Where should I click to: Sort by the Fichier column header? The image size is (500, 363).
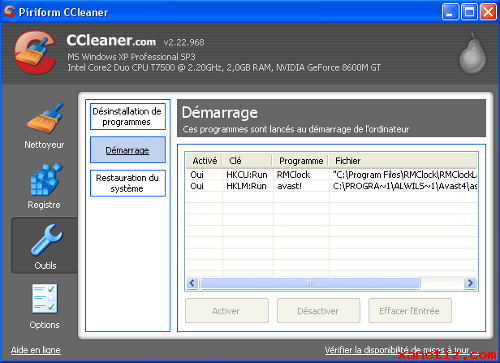tap(403, 161)
